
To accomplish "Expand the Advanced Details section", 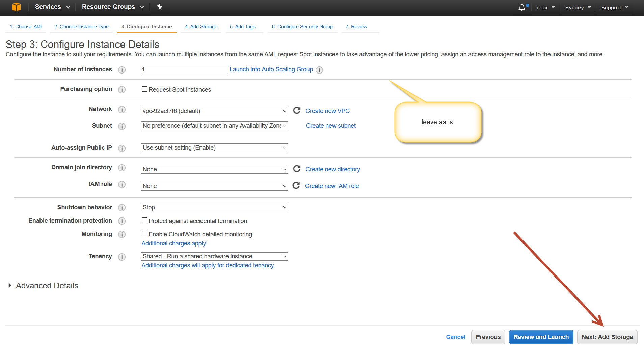I will 10,286.
